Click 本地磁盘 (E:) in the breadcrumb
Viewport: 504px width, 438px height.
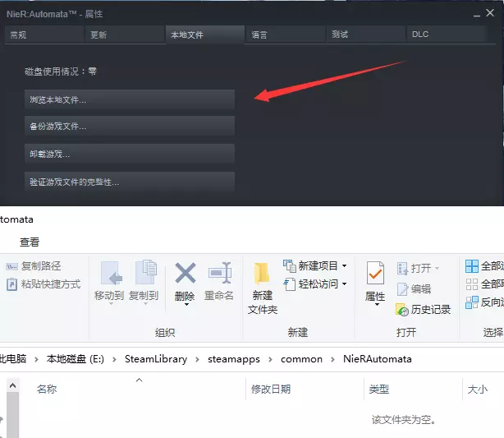(x=76, y=359)
